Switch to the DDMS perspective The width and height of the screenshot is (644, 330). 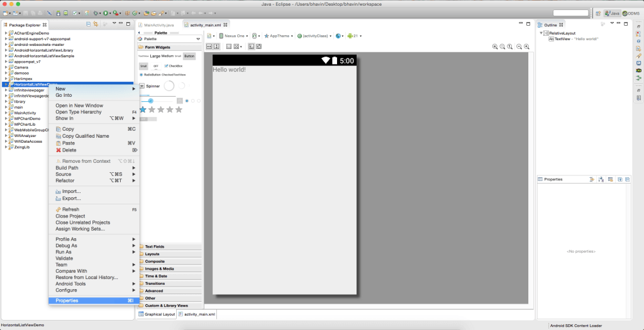point(631,13)
